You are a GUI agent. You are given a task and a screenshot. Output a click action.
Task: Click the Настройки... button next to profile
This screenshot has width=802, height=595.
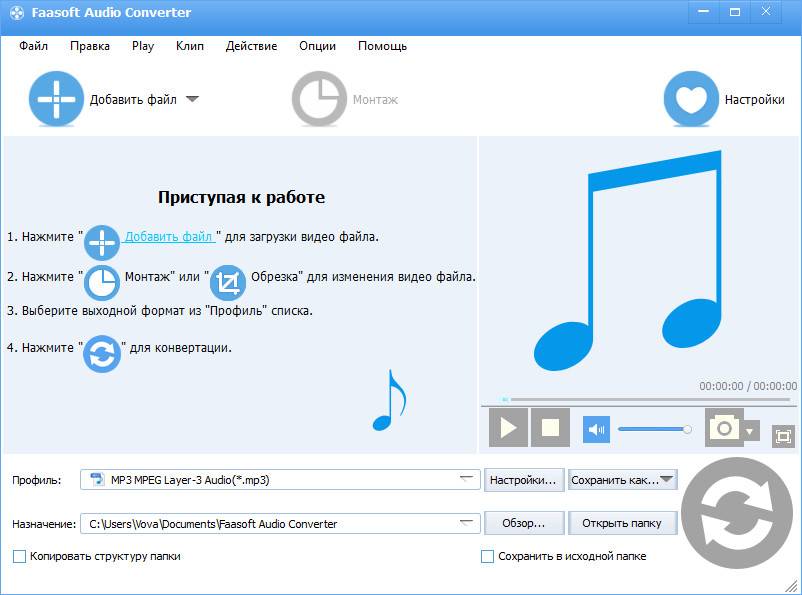[524, 480]
